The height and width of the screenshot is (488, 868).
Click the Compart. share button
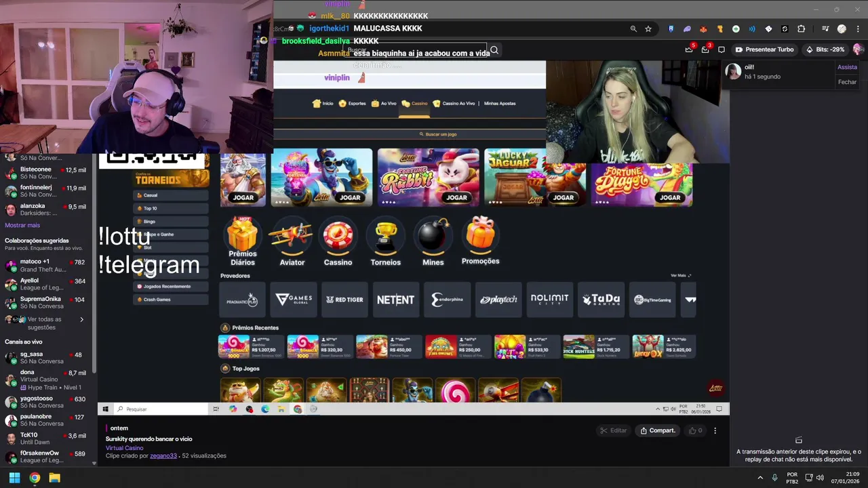657,430
